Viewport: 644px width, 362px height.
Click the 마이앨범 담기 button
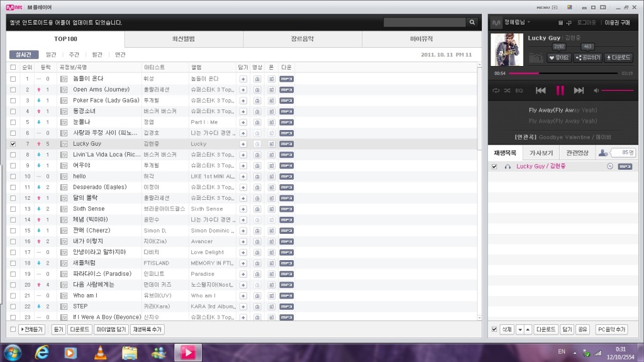(x=111, y=329)
